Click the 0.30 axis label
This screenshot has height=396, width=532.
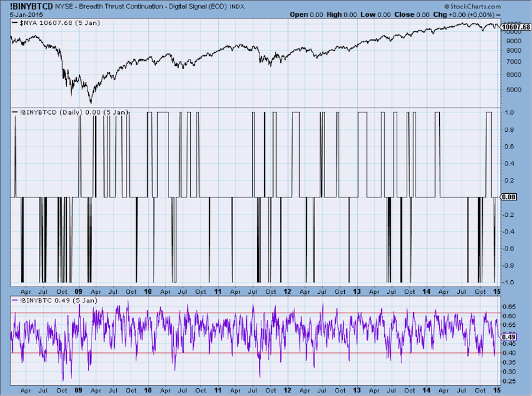[x=510, y=372]
